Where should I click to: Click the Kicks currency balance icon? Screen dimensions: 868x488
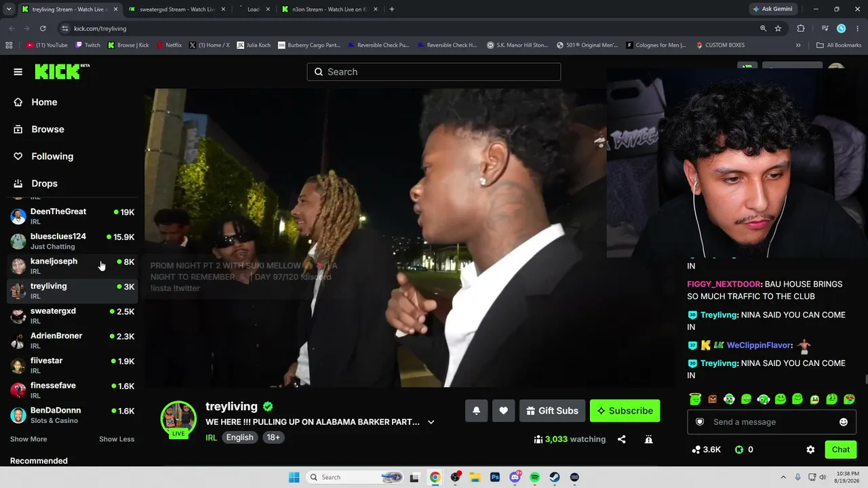(x=739, y=449)
